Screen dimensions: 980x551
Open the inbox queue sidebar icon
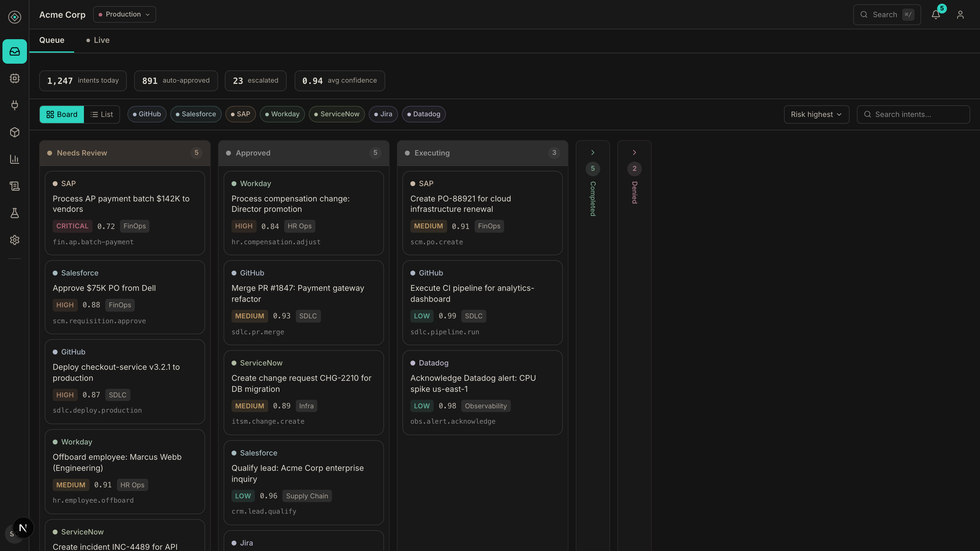pos(14,51)
